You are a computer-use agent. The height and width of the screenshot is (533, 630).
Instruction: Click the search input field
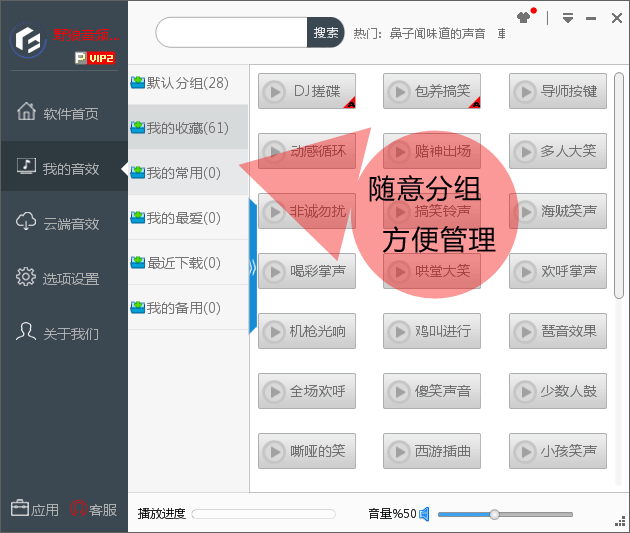point(232,33)
